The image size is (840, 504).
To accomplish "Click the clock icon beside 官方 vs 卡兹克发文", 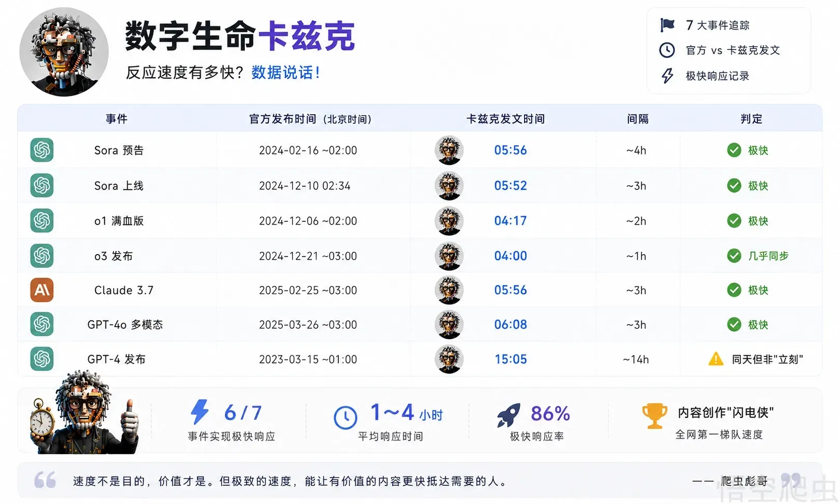I will click(x=667, y=50).
